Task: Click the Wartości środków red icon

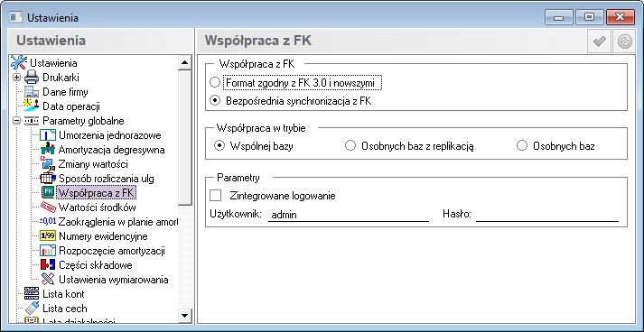Action: pyautogui.click(x=48, y=207)
